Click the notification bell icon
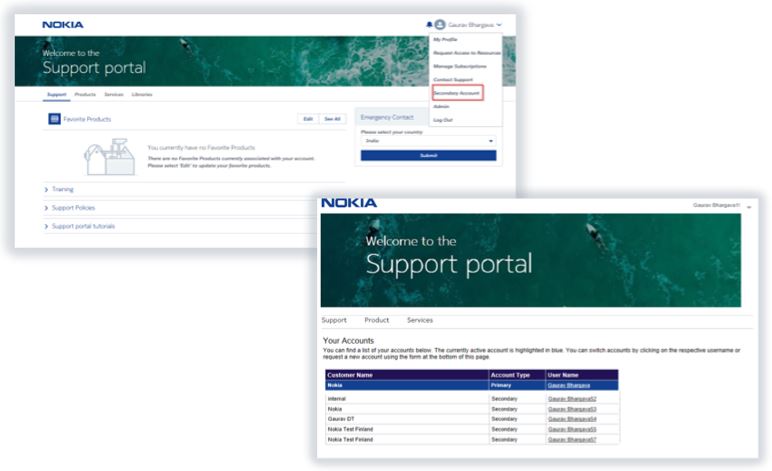Viewport: 772px width, 471px height. (429, 24)
